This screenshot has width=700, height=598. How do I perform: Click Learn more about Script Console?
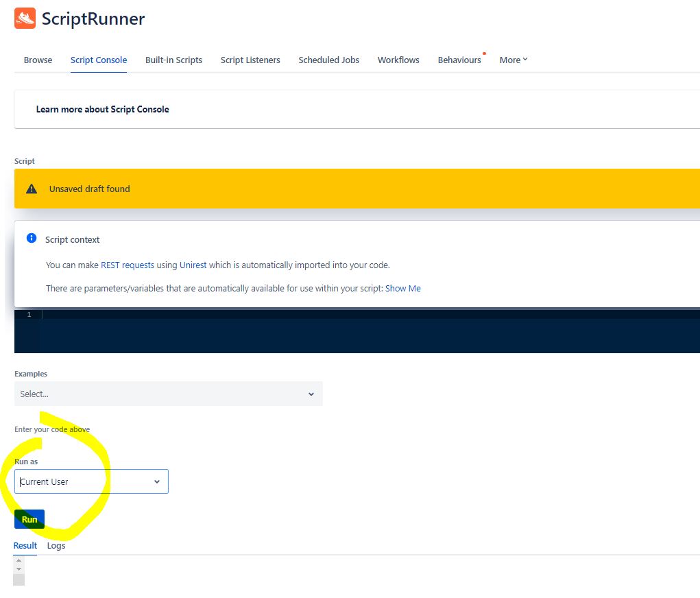[102, 109]
